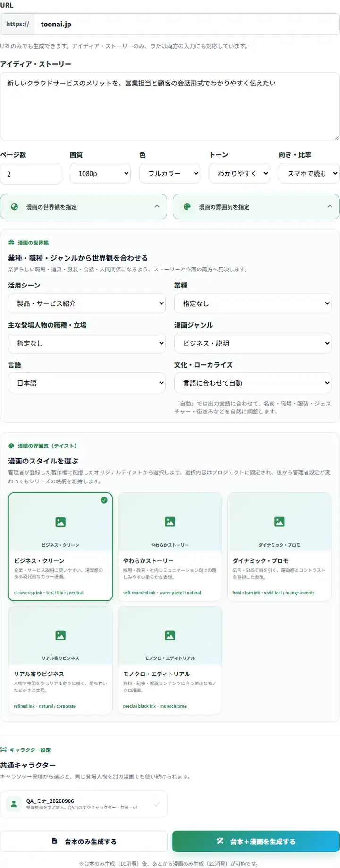Click the palette icon beside 漫画の雰囲気(テイスト)
Screen dimensions: 340x868
click(x=11, y=446)
